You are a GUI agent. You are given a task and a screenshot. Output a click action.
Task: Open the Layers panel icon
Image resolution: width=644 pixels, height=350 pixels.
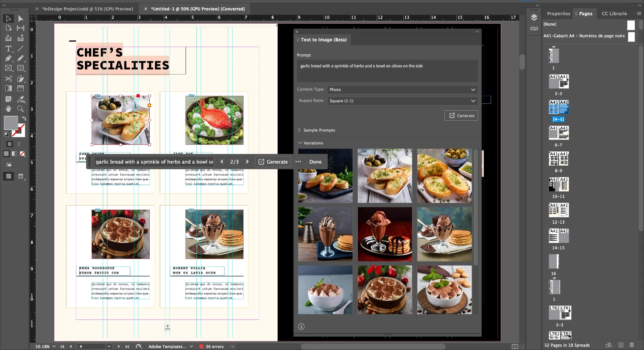click(534, 17)
